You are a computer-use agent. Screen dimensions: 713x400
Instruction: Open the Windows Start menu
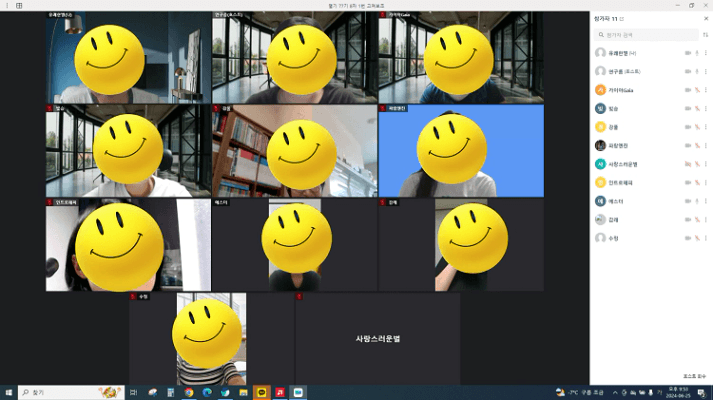click(x=8, y=393)
